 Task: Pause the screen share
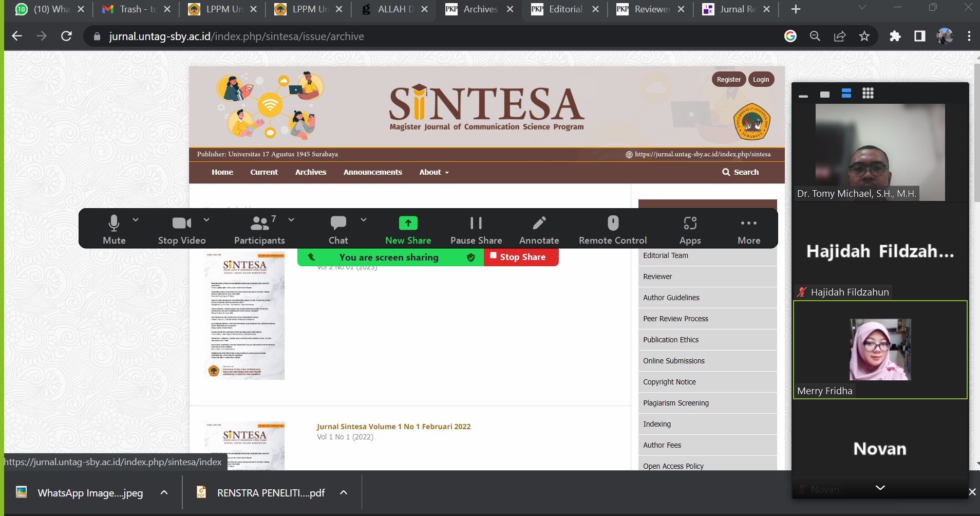tap(476, 229)
